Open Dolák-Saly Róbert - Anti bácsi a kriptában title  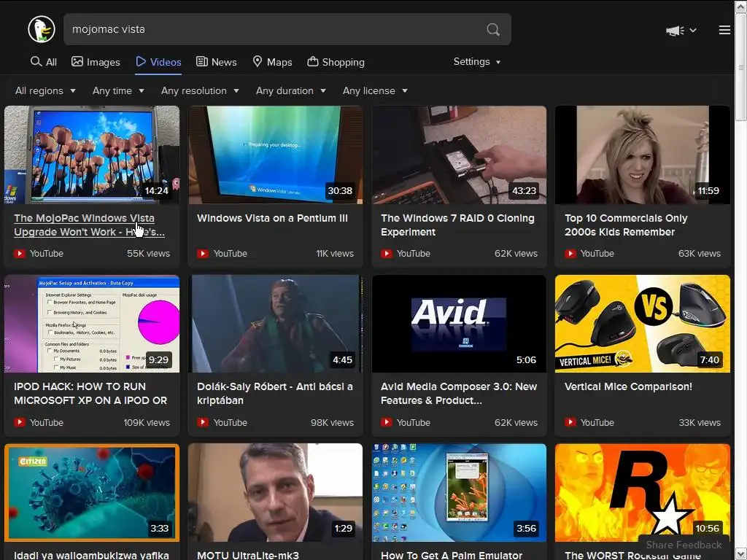click(275, 393)
